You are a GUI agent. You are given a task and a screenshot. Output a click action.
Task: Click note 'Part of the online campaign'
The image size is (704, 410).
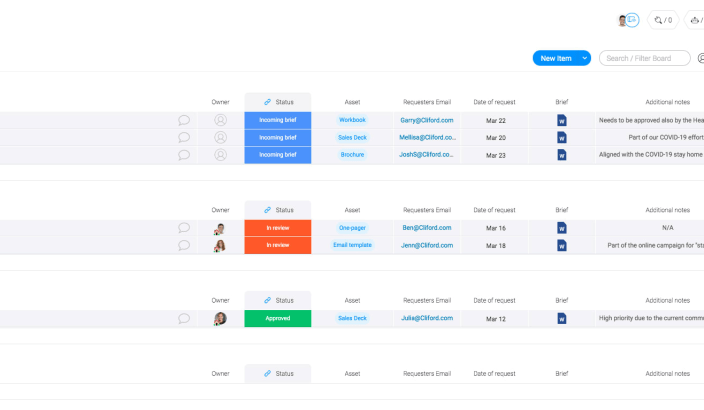tap(656, 245)
